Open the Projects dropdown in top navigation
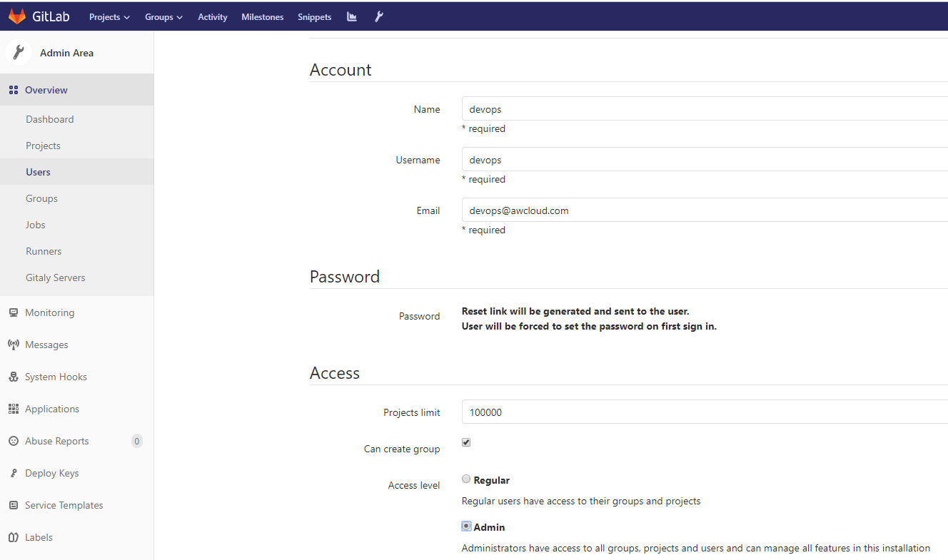The height and width of the screenshot is (560, 948). pyautogui.click(x=109, y=16)
